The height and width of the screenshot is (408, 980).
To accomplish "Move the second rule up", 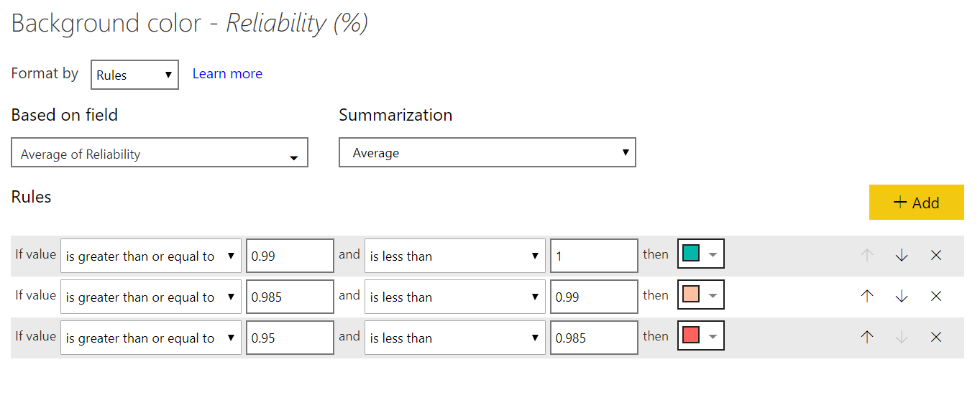I will pos(867,296).
